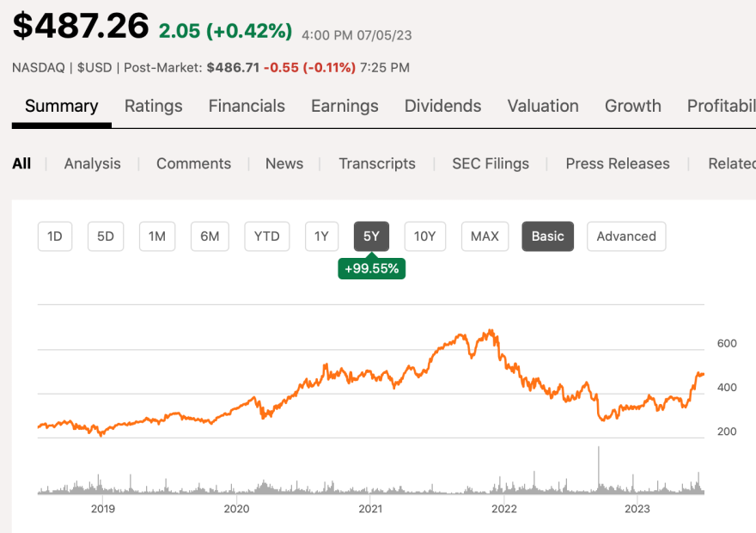
Task: Click the active 5Y range button
Action: (371, 236)
